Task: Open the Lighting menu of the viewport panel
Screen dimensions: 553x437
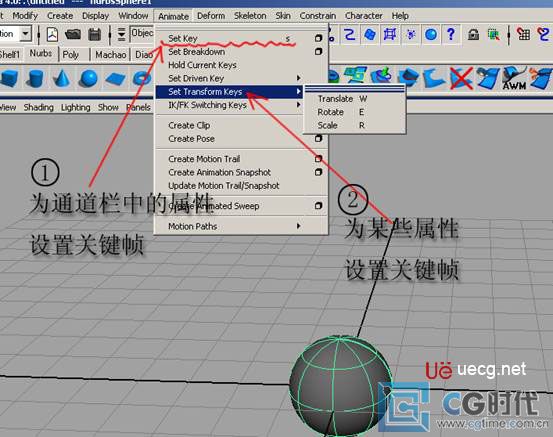Action: [75, 107]
